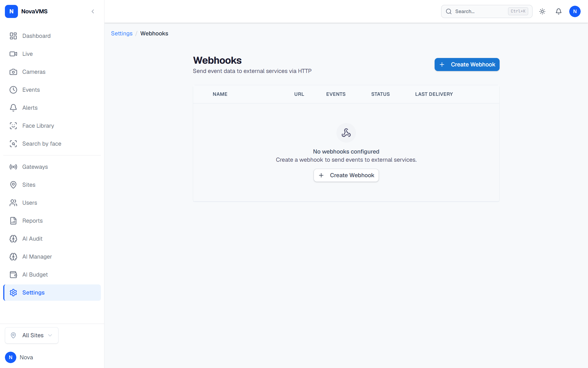
Task: Collapse the sidebar with chevron arrow
Action: (x=93, y=11)
